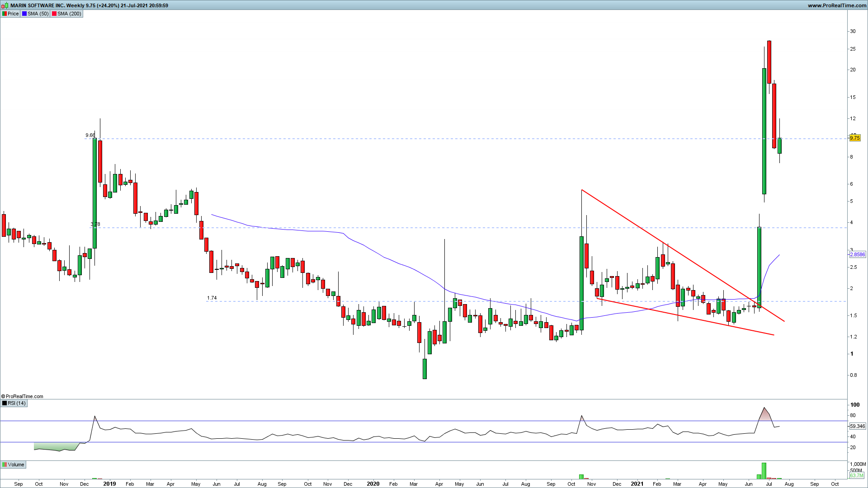Screen dimensions: 868x488
Task: Click the green-red Price legend icon
Action: (5, 14)
